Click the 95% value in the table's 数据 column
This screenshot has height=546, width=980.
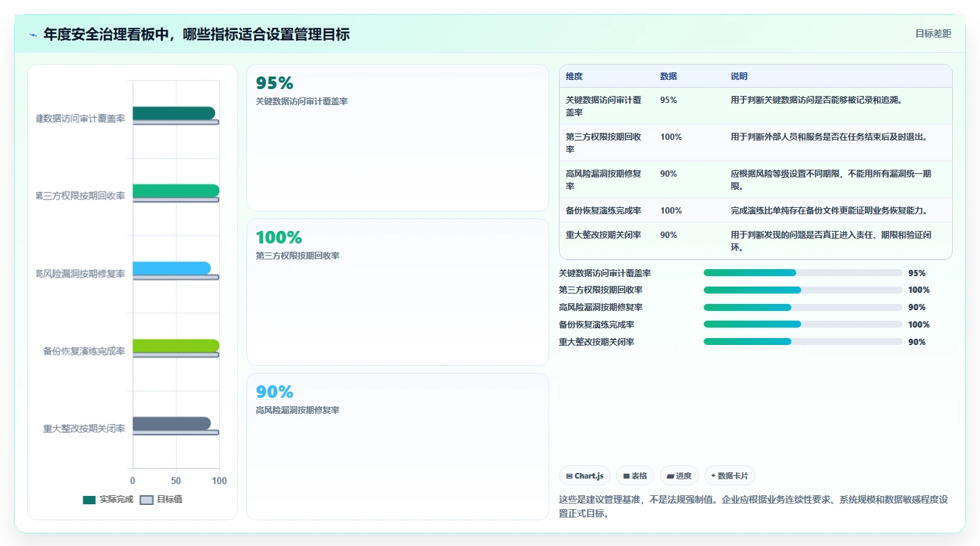[668, 100]
